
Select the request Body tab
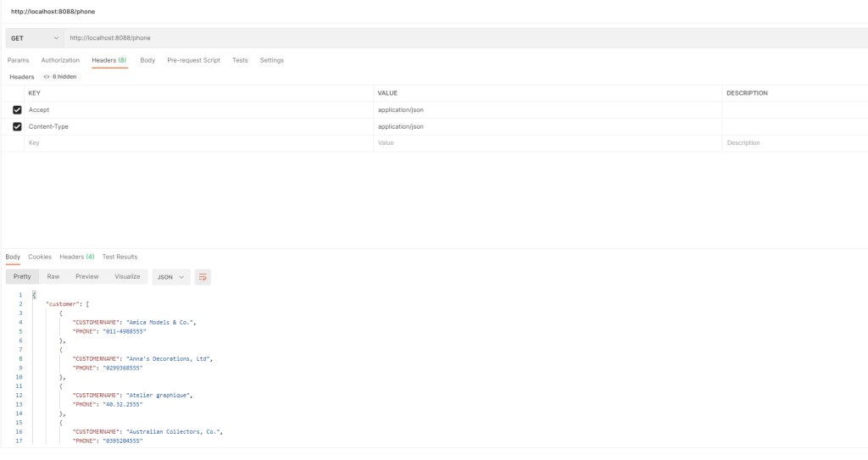tap(147, 60)
